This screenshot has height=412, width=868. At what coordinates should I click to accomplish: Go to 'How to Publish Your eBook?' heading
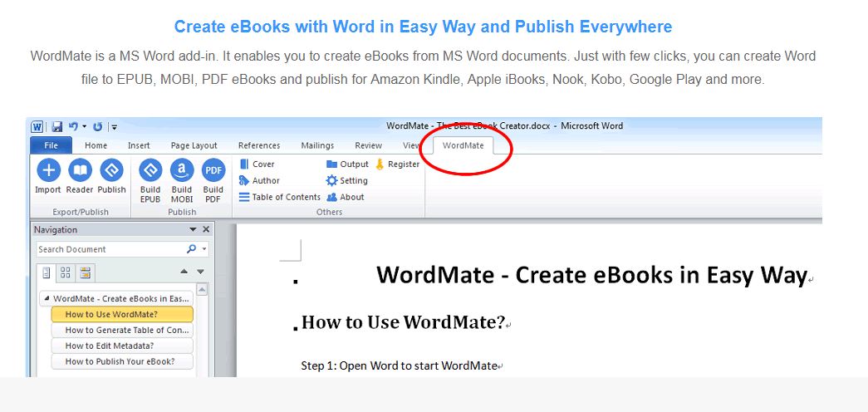point(122,361)
